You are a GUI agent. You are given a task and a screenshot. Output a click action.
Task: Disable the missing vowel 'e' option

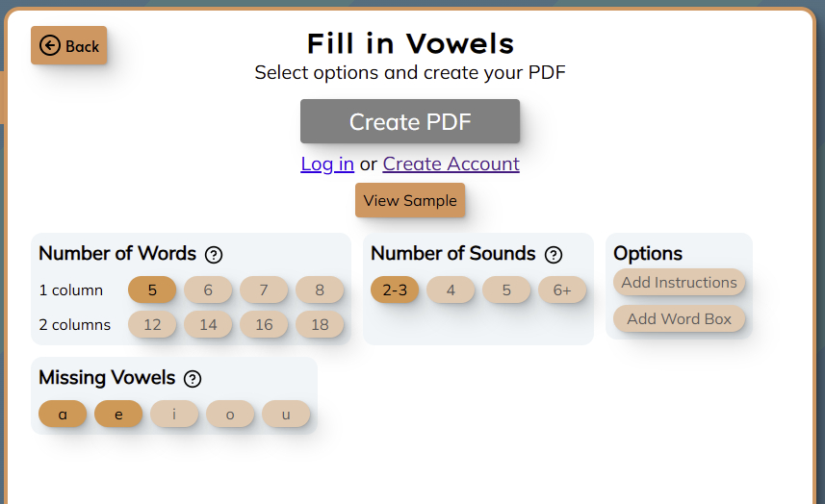coord(118,415)
